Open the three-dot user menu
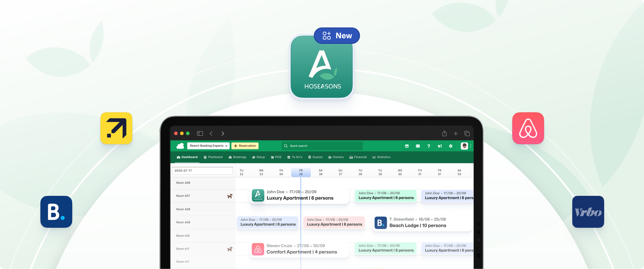The width and height of the screenshot is (644, 269). pyautogui.click(x=471, y=146)
